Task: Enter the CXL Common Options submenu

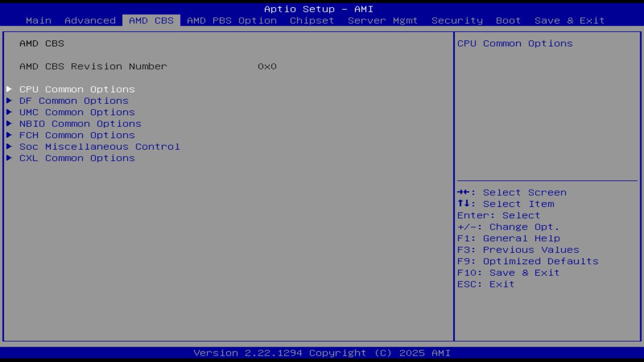Action: pyautogui.click(x=77, y=158)
